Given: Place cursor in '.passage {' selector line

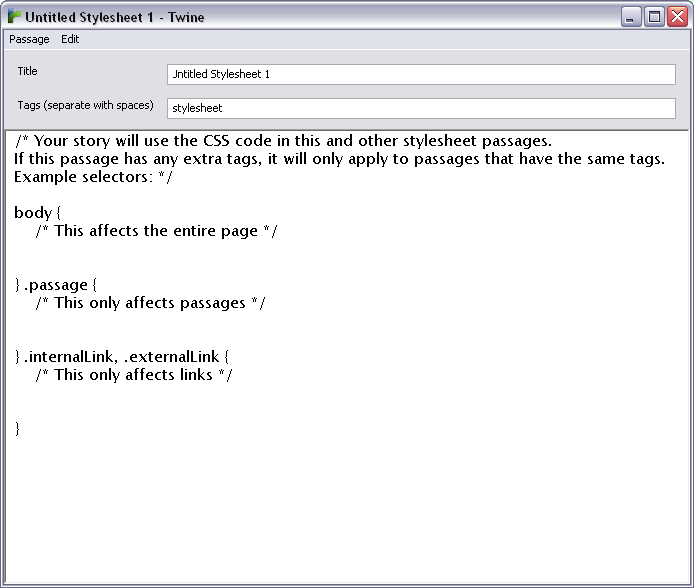Looking at the screenshot, I should 60,285.
